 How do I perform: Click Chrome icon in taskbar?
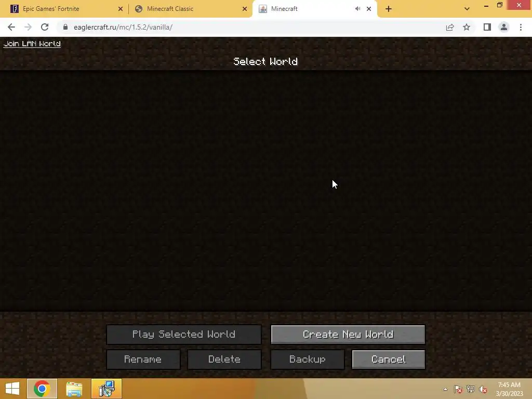click(x=42, y=389)
